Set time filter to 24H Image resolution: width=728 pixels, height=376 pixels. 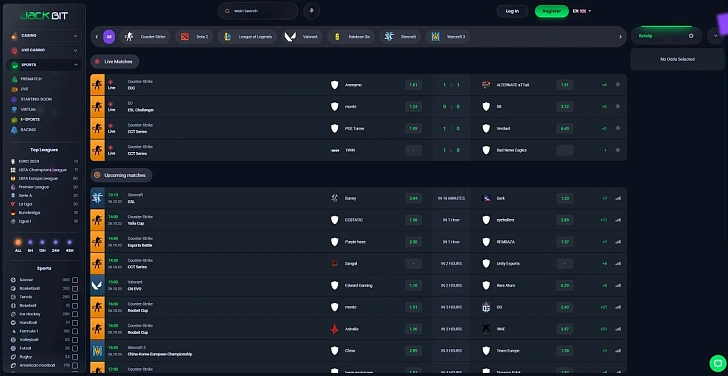56,246
